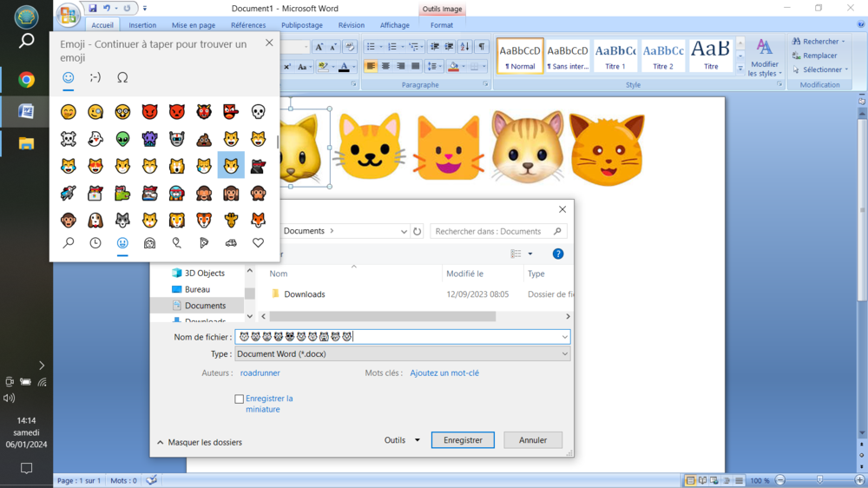Viewport: 868px width, 488px height.
Task: Click the Save icon in quick access toolbar
Action: (x=93, y=9)
